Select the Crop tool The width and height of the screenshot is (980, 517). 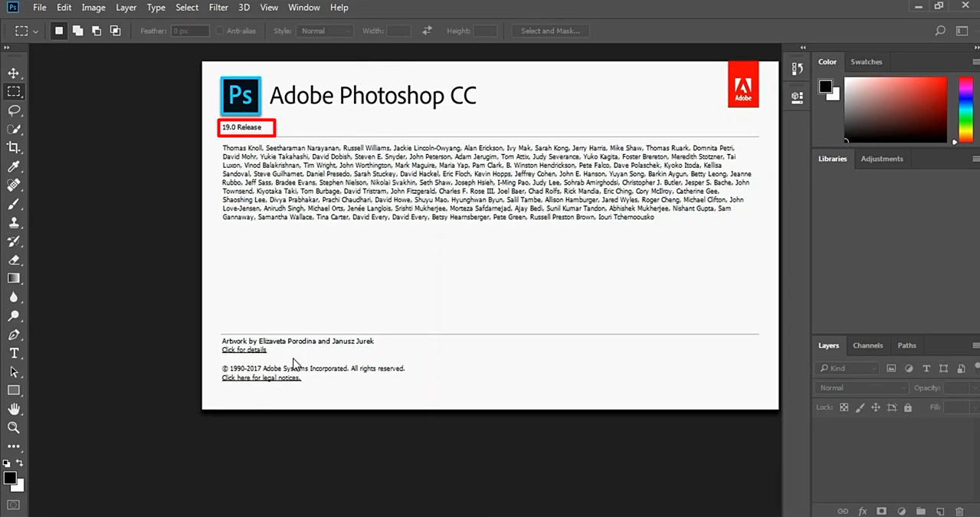14,147
